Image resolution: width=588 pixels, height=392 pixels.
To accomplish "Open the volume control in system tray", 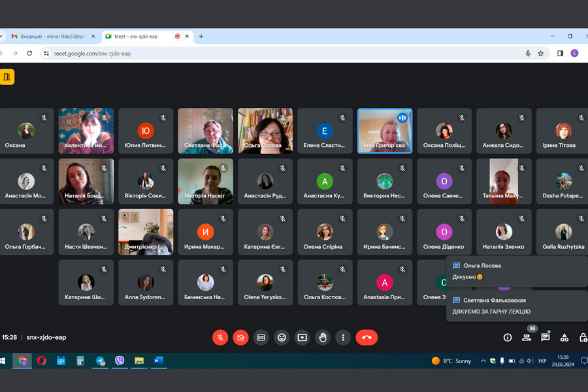I will [531, 361].
